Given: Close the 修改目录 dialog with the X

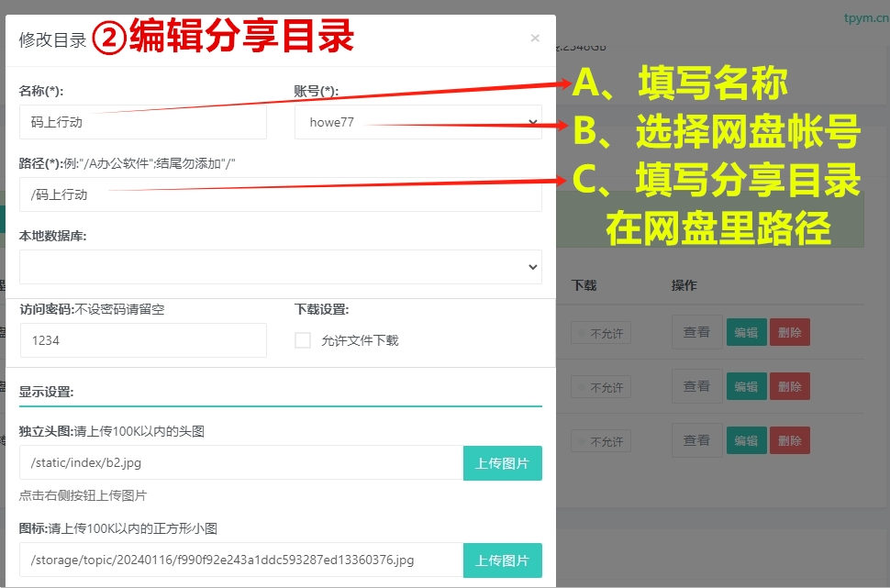Looking at the screenshot, I should [x=535, y=38].
